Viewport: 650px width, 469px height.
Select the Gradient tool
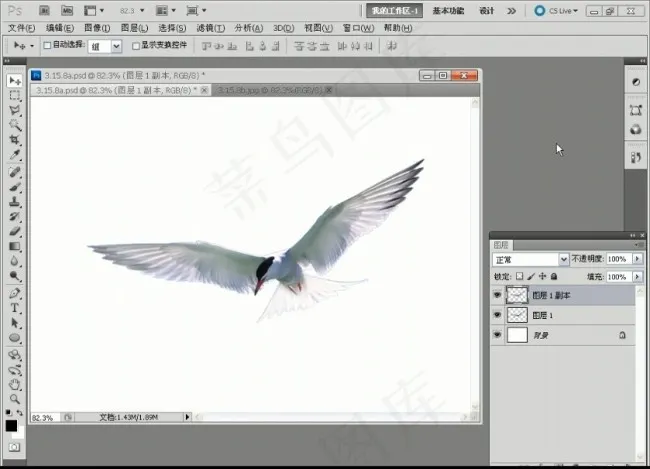point(15,246)
